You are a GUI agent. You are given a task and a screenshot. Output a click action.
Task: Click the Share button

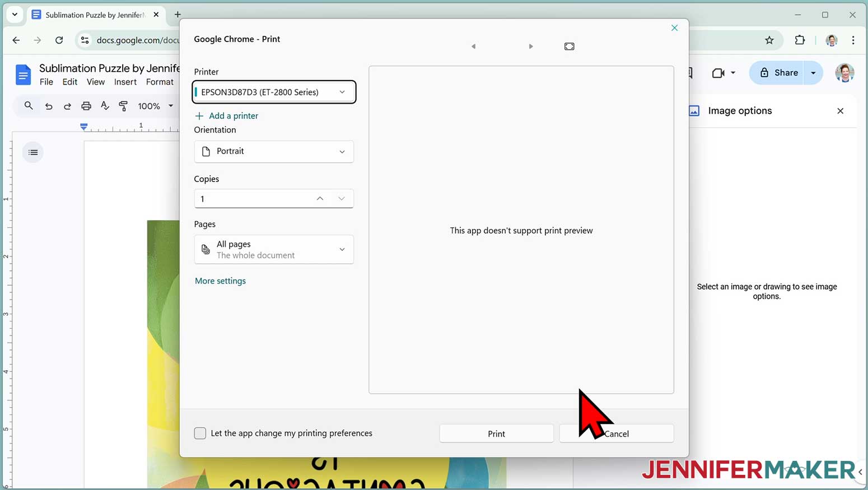[778, 73]
